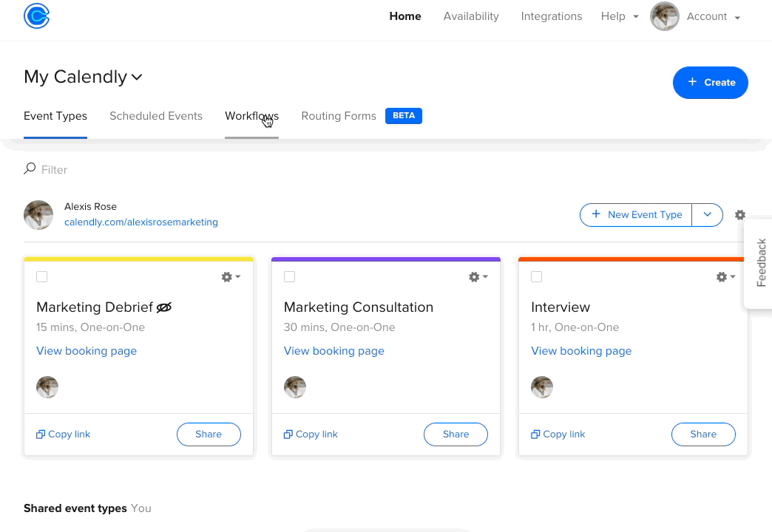View booking page for Marketing Debrief
The height and width of the screenshot is (532, 772).
pos(87,351)
